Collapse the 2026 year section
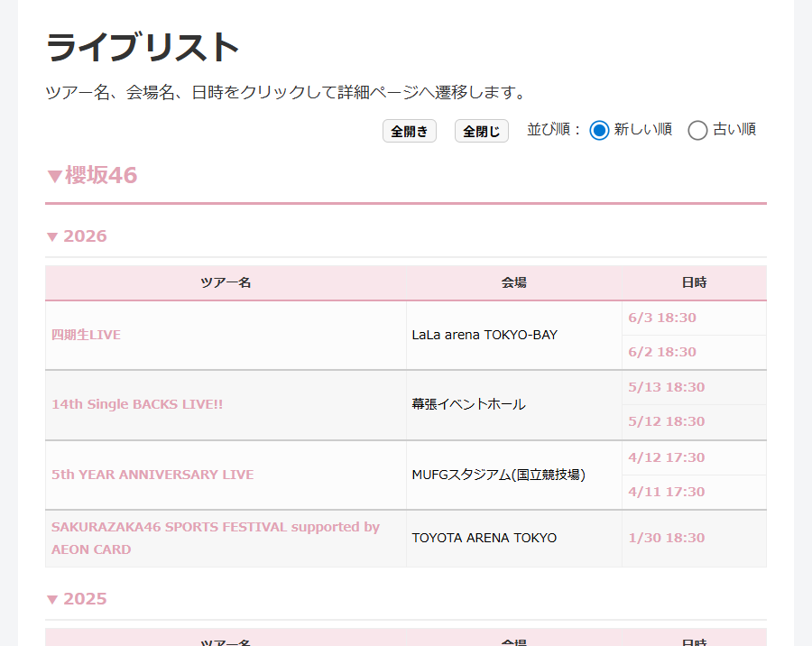The height and width of the screenshot is (646, 812). [77, 236]
